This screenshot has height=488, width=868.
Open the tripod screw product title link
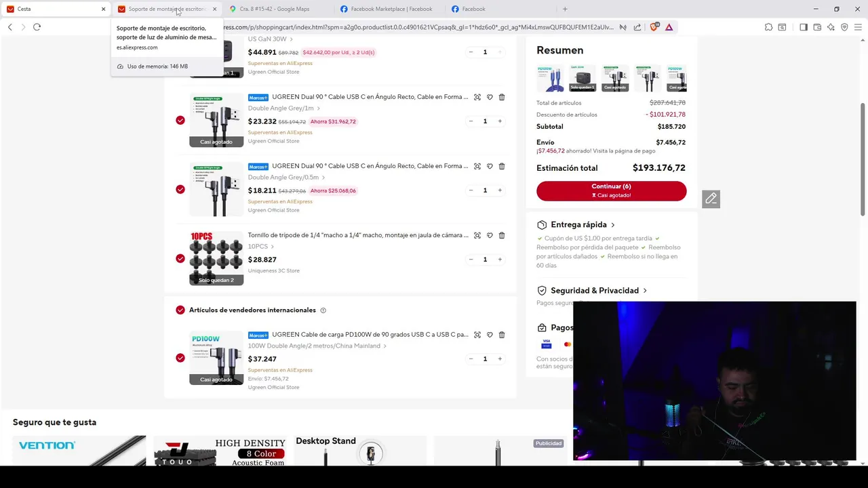(358, 235)
